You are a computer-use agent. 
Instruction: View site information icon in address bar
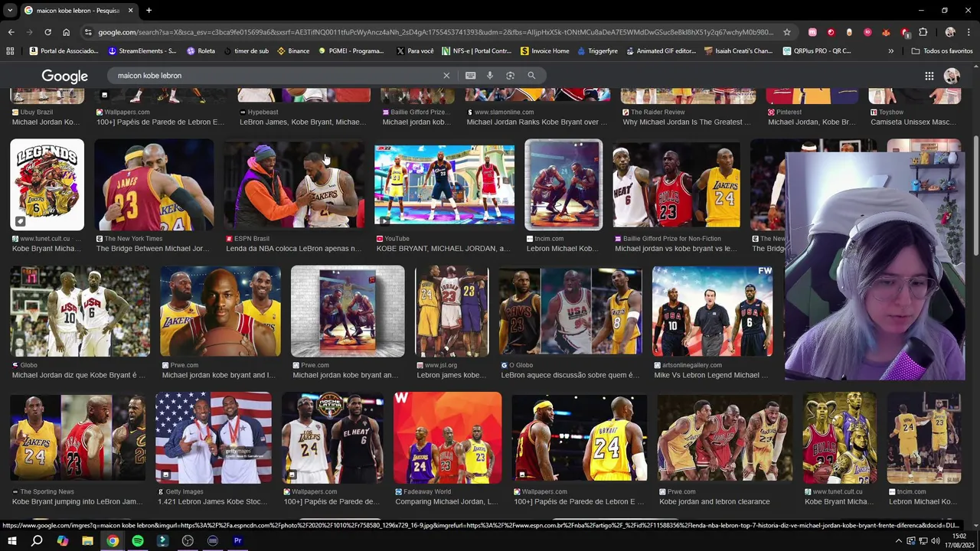tap(88, 32)
